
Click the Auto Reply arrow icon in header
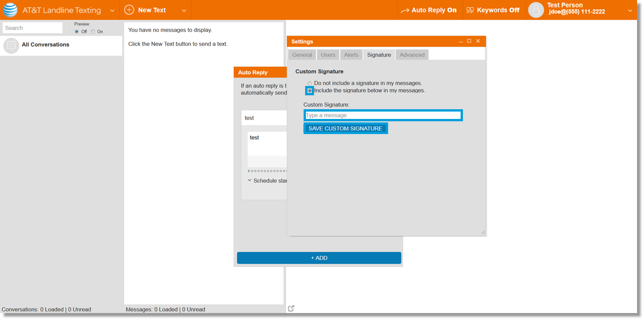405,10
